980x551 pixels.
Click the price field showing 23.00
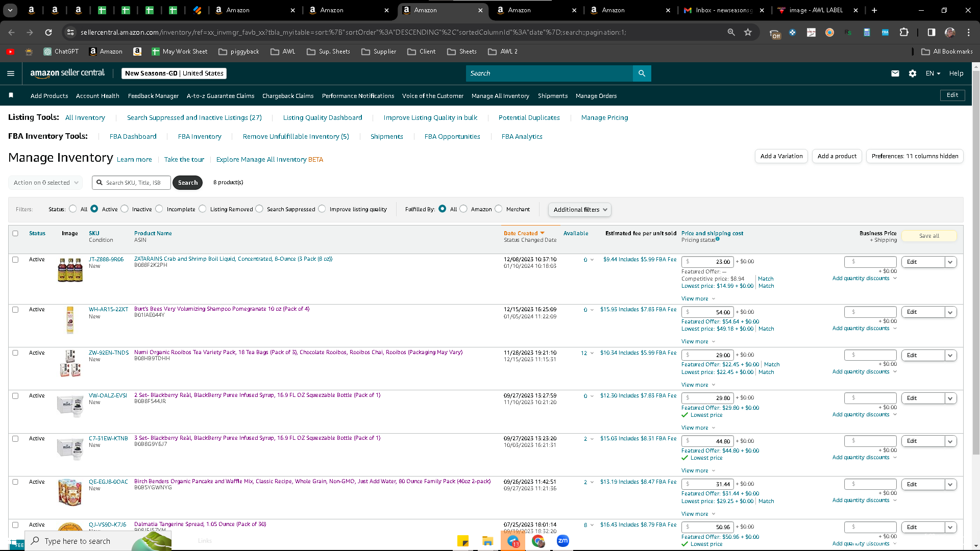point(707,262)
